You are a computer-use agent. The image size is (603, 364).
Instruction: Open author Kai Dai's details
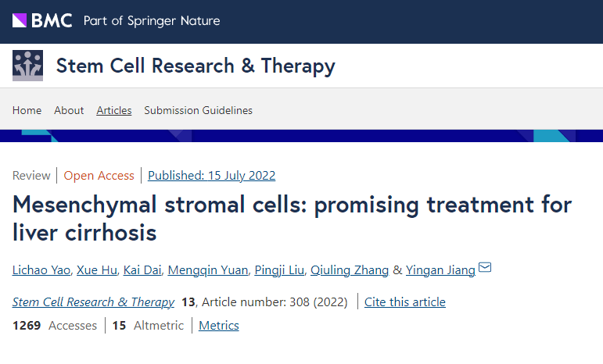pyautogui.click(x=143, y=270)
